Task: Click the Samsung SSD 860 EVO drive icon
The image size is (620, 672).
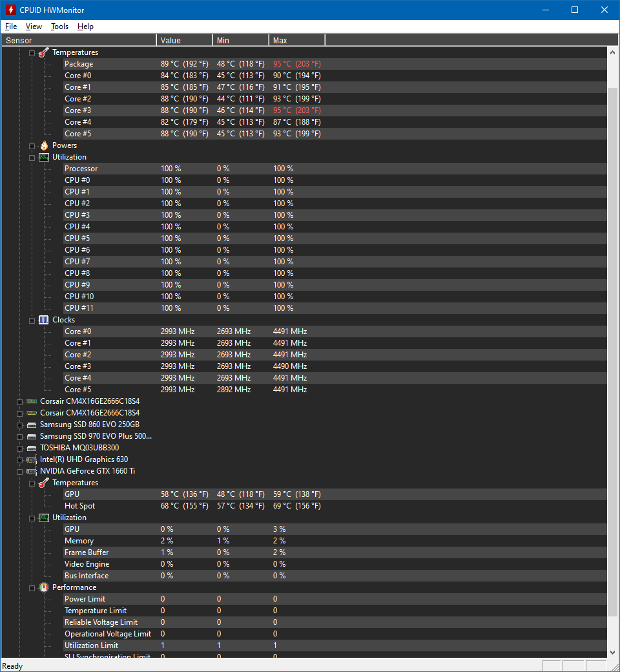Action: pos(31,425)
